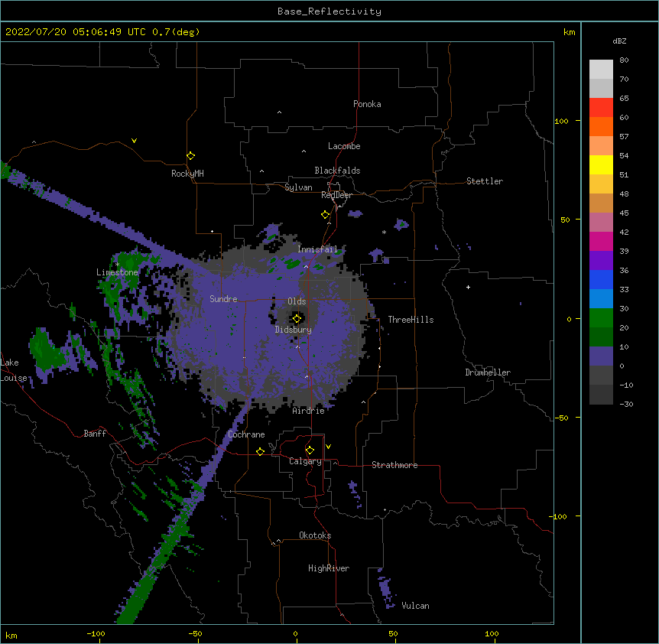Click the white plus marker north of Drumheller
Screen dimensions: 659x644
(x=468, y=287)
